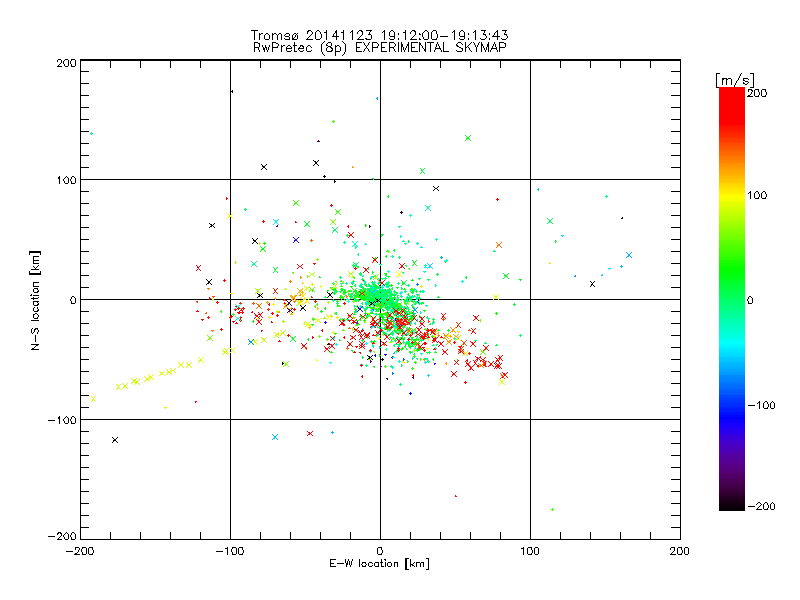Pick the cyan X marker at far right
The width and height of the screenshot is (800, 600).
click(x=629, y=255)
